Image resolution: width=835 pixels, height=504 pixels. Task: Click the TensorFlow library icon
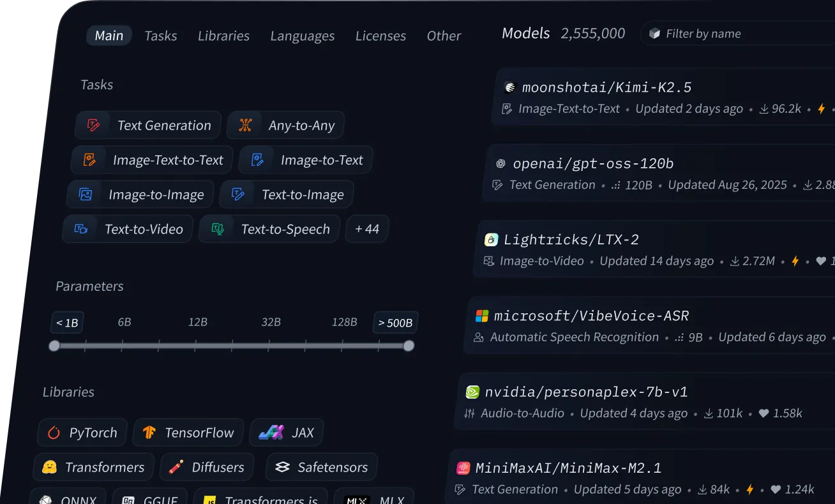click(x=149, y=433)
